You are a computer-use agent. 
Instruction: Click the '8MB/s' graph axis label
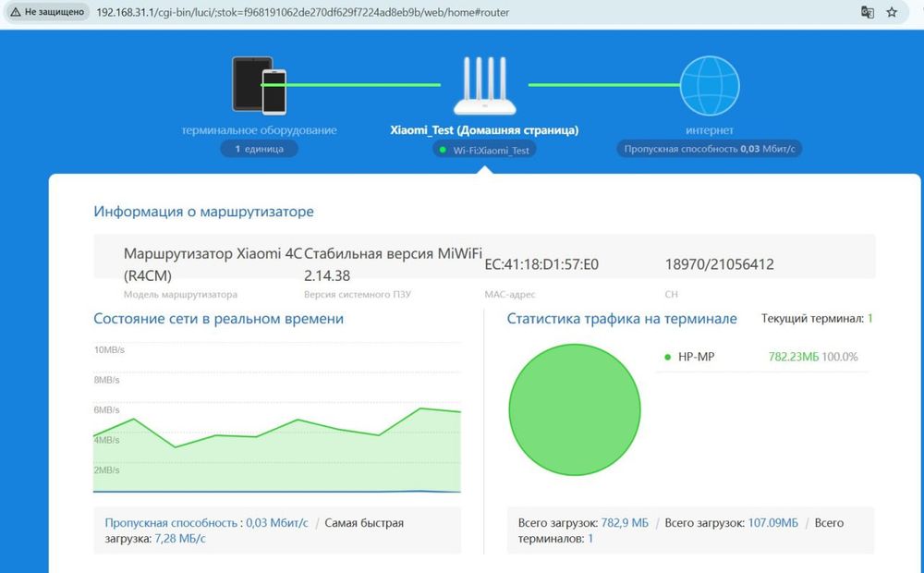[x=106, y=380]
